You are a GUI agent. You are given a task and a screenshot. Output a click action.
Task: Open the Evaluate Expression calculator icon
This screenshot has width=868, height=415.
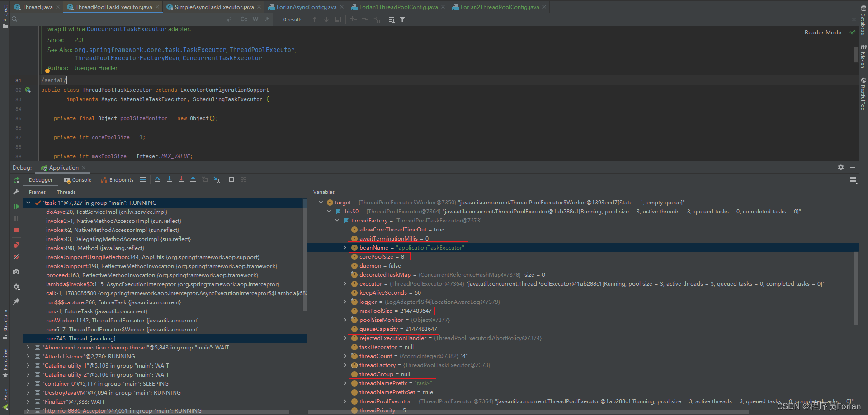tap(231, 179)
